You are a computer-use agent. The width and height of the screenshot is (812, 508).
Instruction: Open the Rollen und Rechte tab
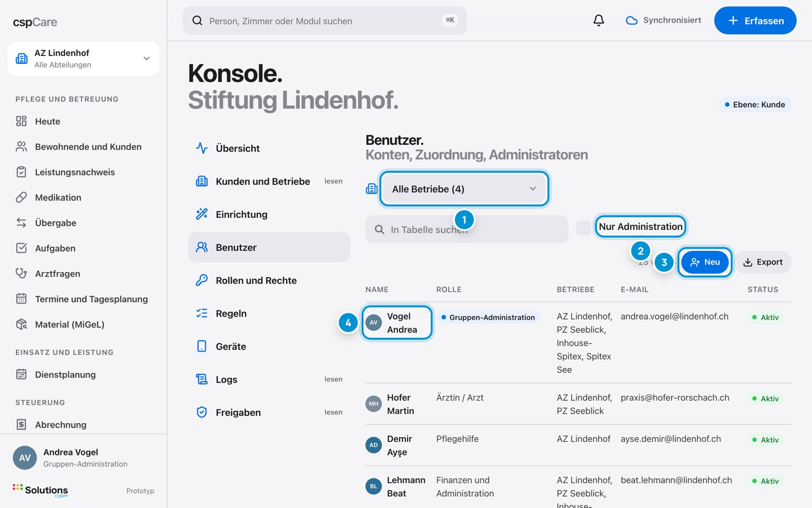click(269, 280)
